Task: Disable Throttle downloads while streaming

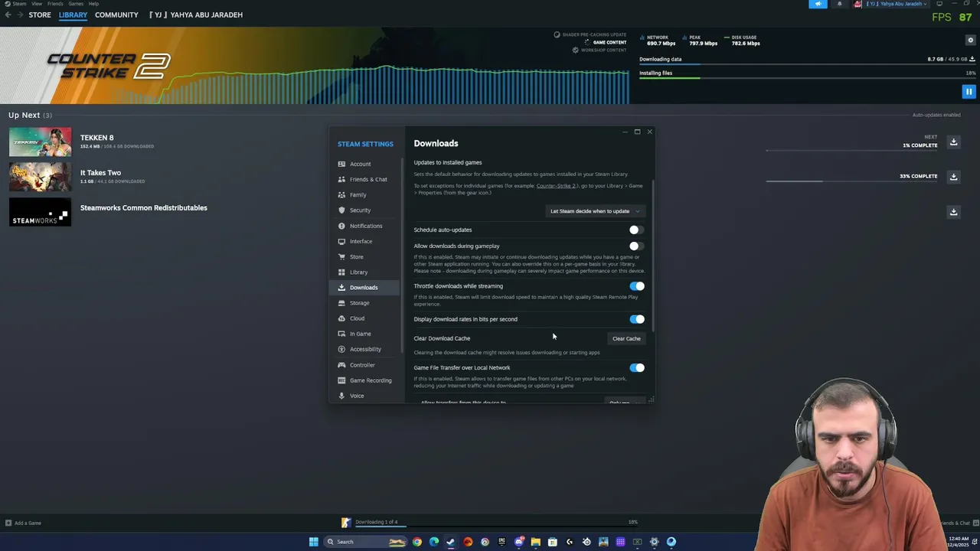Action: 637,286
